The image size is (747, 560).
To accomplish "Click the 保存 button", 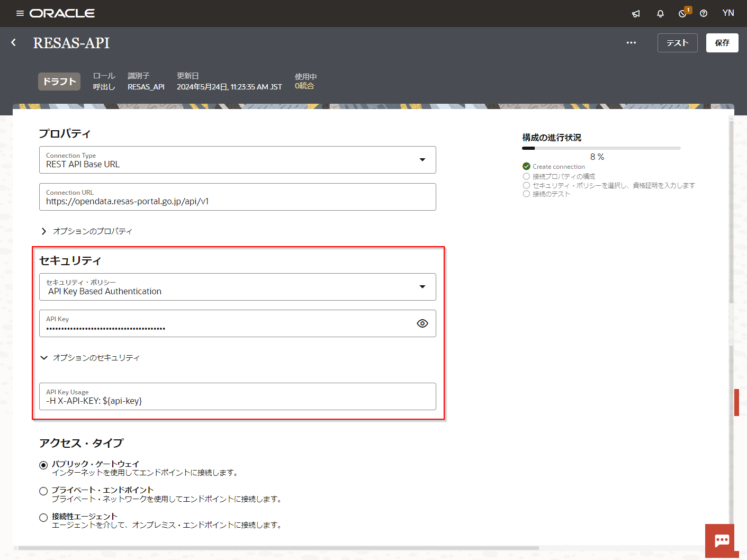I will tap(722, 43).
